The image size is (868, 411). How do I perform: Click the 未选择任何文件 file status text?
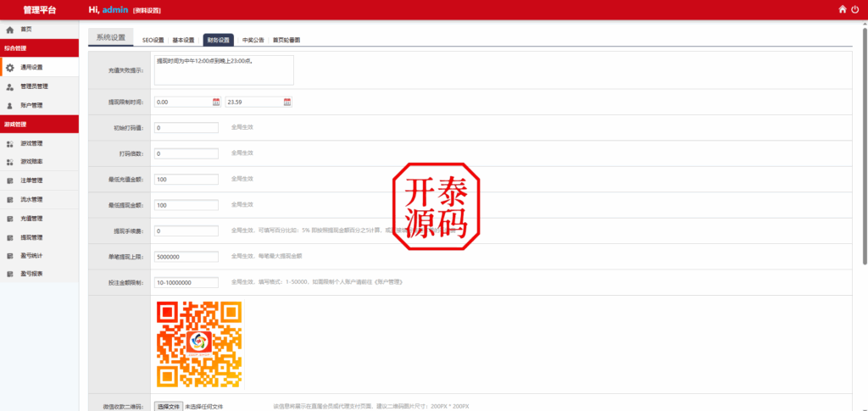[203, 407]
